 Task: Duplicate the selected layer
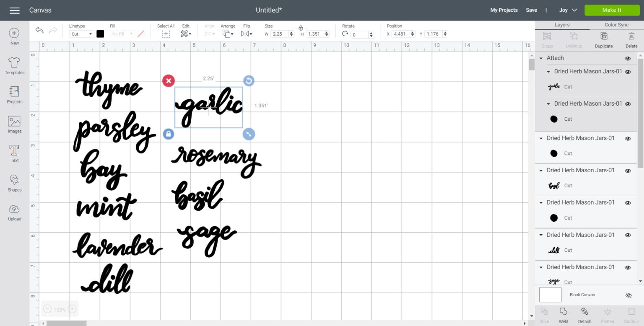(x=604, y=40)
